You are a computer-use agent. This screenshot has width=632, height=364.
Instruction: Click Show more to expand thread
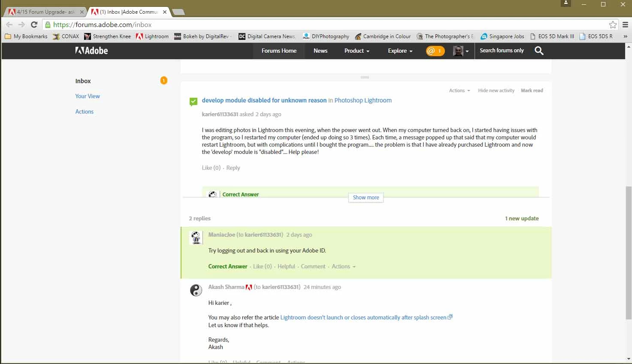pyautogui.click(x=366, y=198)
